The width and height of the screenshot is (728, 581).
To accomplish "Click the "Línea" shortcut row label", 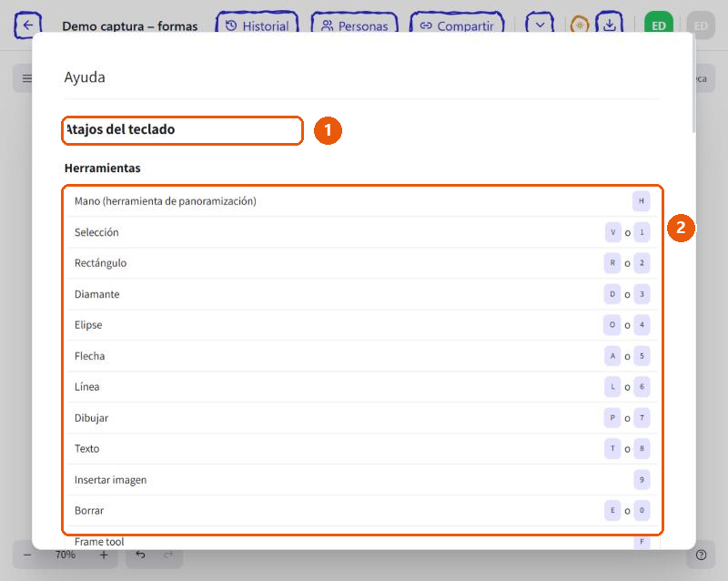I will coord(86,387).
